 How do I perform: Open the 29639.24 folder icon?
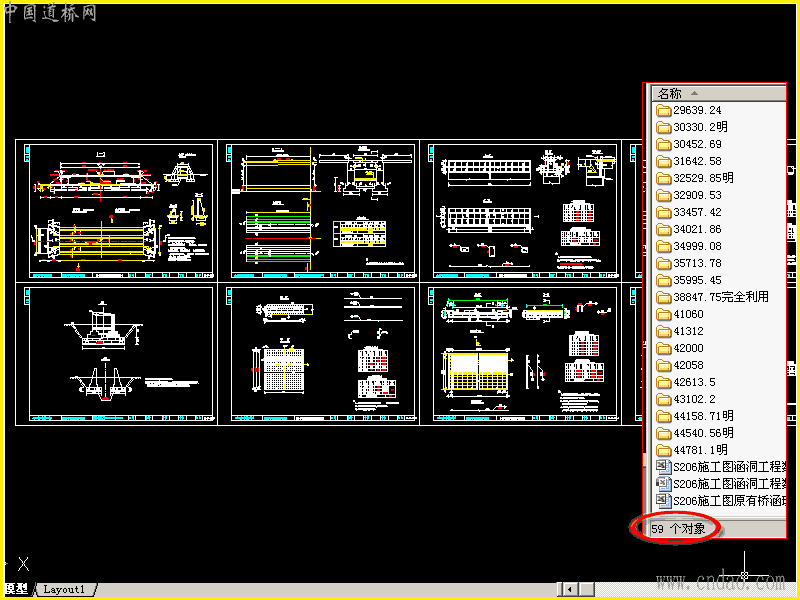click(663, 110)
